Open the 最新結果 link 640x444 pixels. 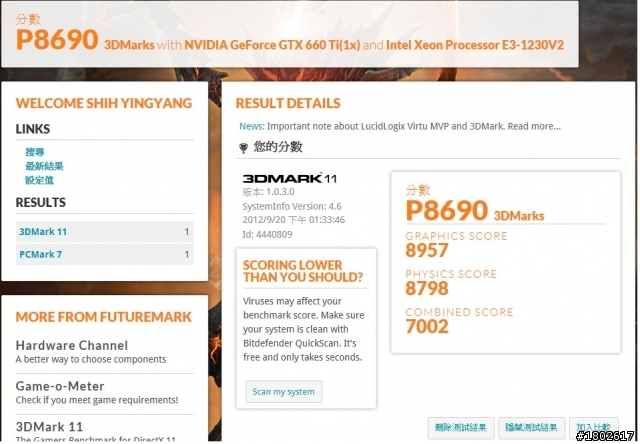coord(44,166)
